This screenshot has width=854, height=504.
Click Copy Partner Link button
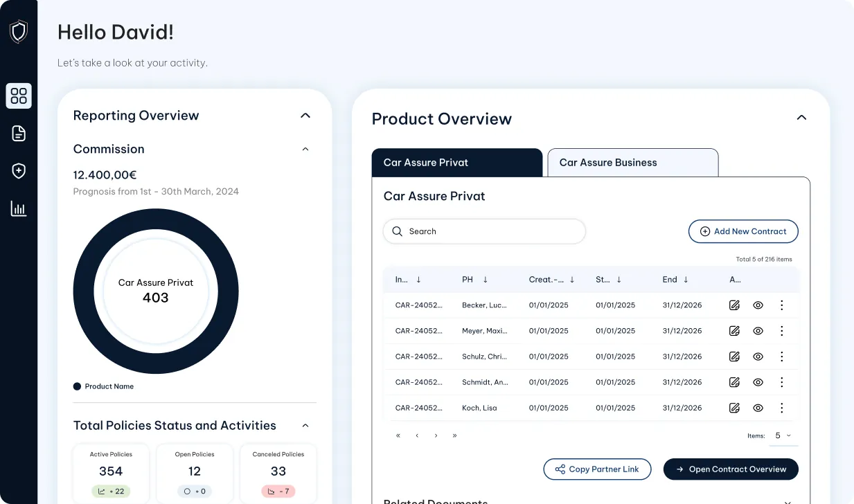[597, 469]
